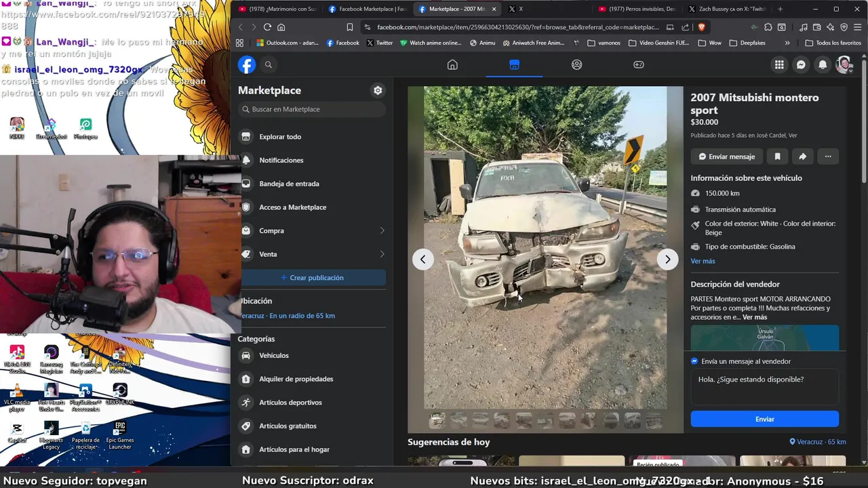Image resolution: width=868 pixels, height=488 pixels.
Task: Open the Brave wallet icon in toolbar
Action: tap(818, 27)
